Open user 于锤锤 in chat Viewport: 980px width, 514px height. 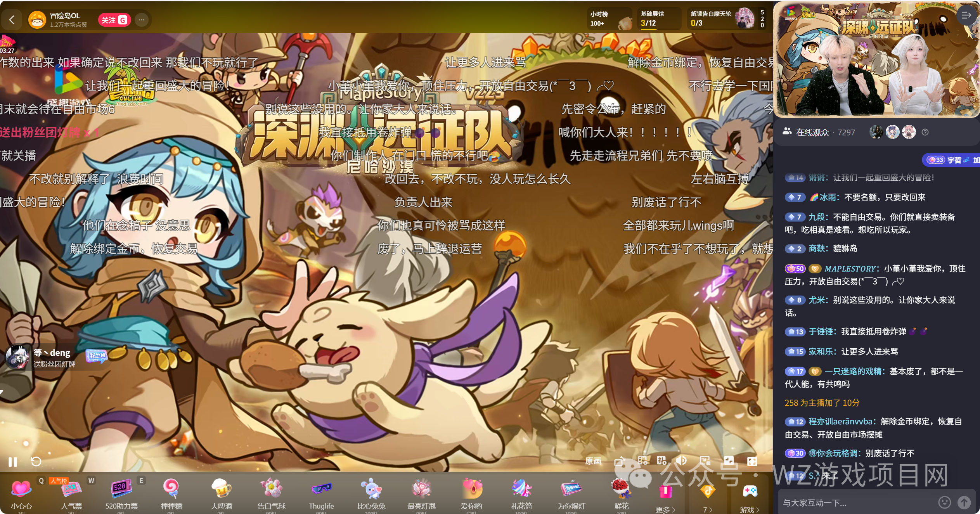(x=821, y=331)
